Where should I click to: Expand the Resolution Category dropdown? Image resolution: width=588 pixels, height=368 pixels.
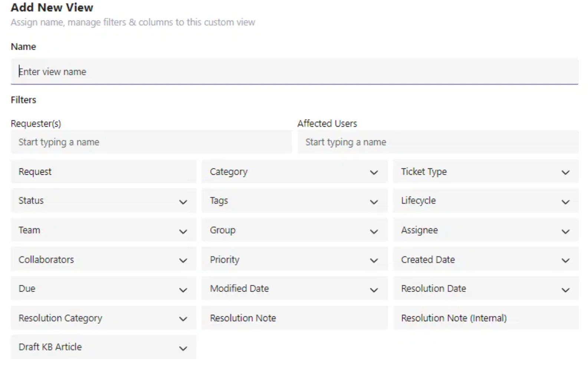[x=103, y=318]
